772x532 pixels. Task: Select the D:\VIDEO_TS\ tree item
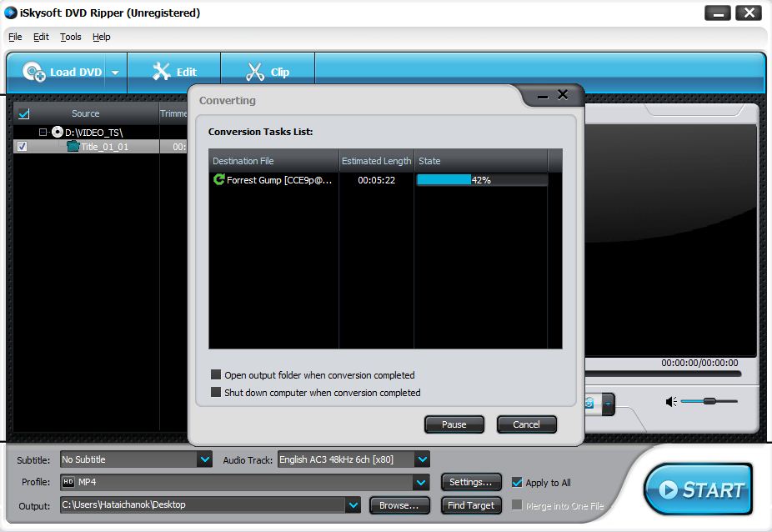[x=93, y=132]
